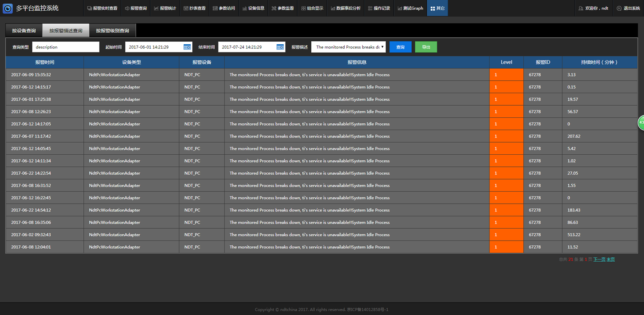The height and width of the screenshot is (315, 644).
Task: Click the monitoring system logo icon
Action: point(8,8)
